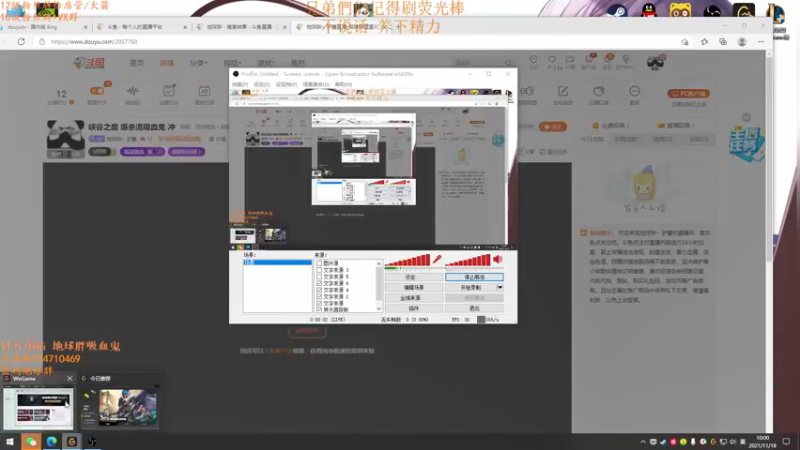
Task: Open the heart follow icon in Douyu header
Action: pyautogui.click(x=552, y=60)
